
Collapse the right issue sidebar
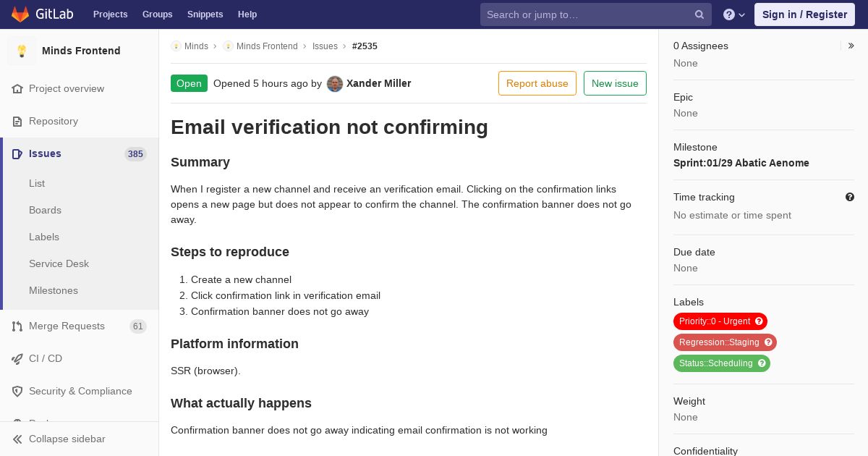coord(851,46)
